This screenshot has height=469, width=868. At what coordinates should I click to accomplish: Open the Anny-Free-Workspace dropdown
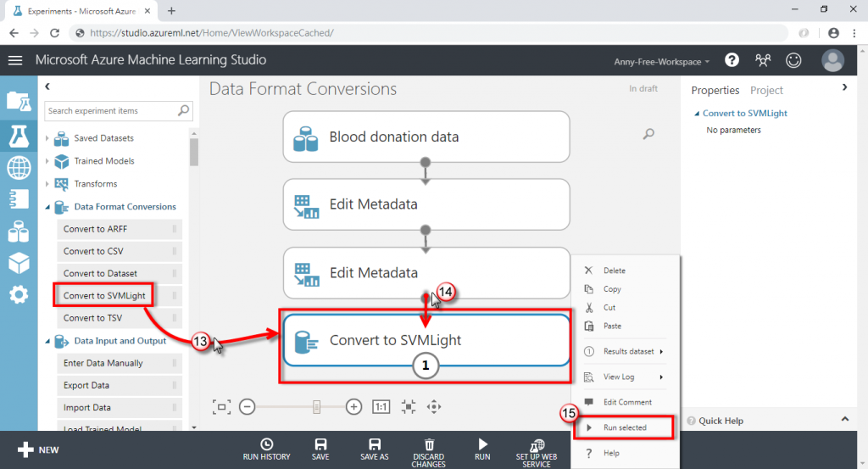661,61
